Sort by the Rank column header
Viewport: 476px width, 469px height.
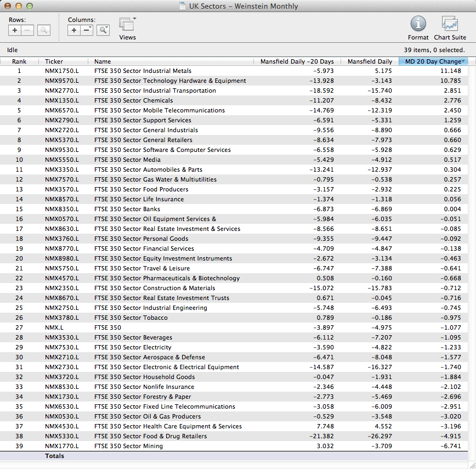pyautogui.click(x=19, y=61)
